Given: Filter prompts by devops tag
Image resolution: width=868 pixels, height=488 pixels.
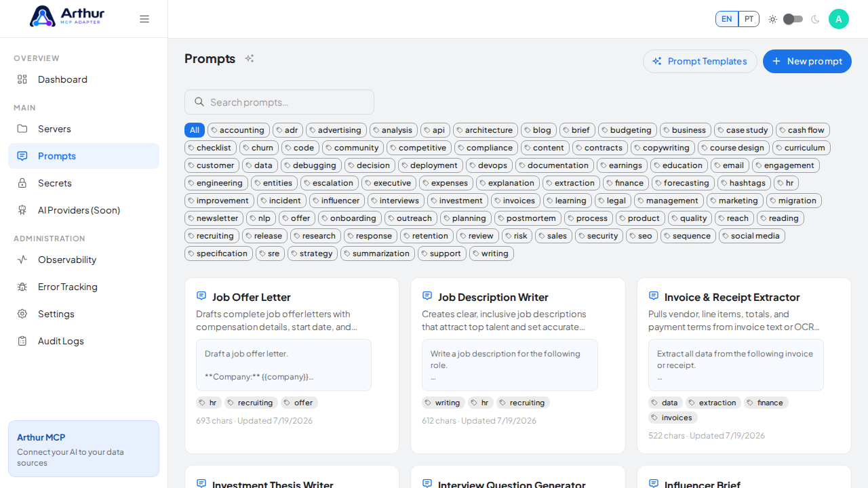Looking at the screenshot, I should point(489,165).
